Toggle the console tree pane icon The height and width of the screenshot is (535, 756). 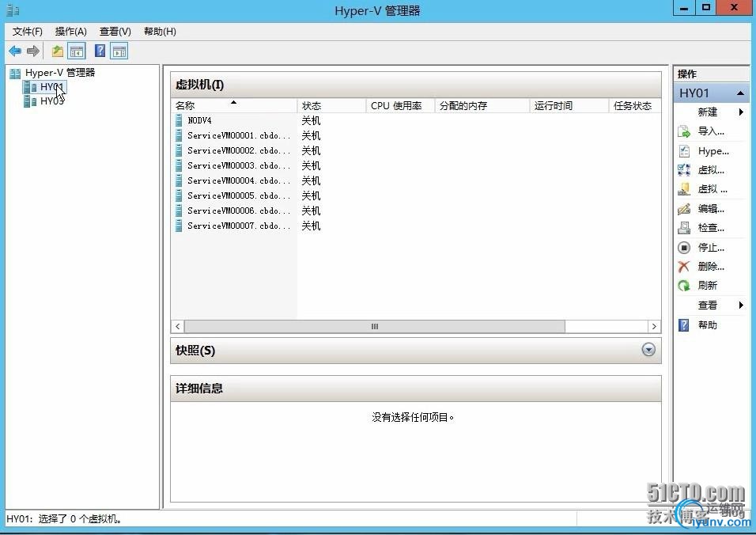click(x=77, y=51)
